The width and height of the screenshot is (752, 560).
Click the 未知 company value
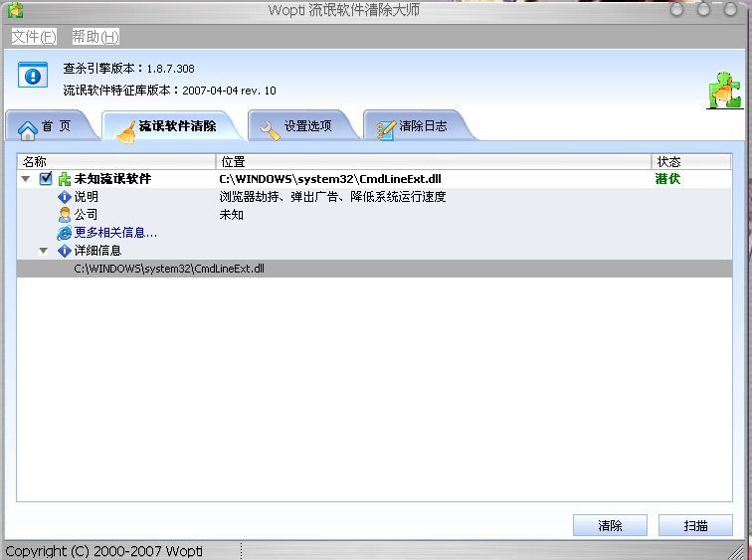(231, 214)
